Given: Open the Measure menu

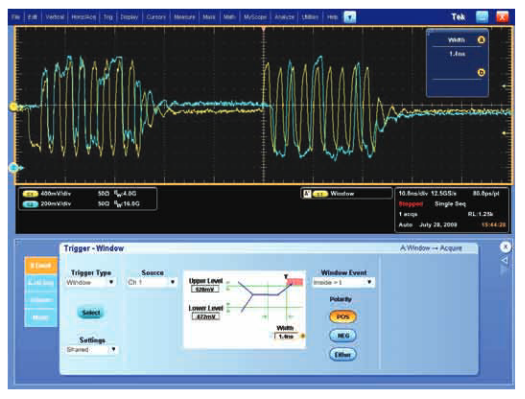Looking at the screenshot, I should 184,17.
